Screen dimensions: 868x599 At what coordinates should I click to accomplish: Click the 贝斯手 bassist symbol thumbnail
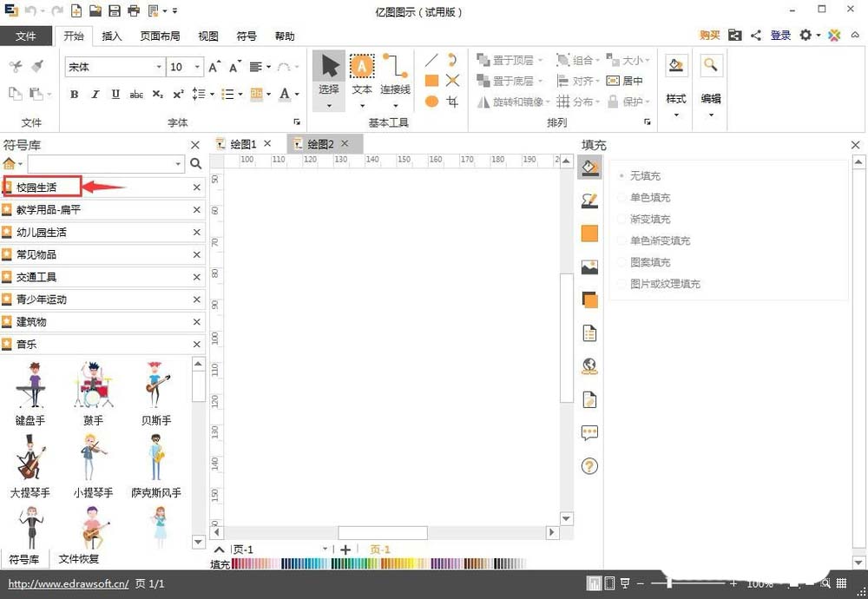pyautogui.click(x=155, y=387)
